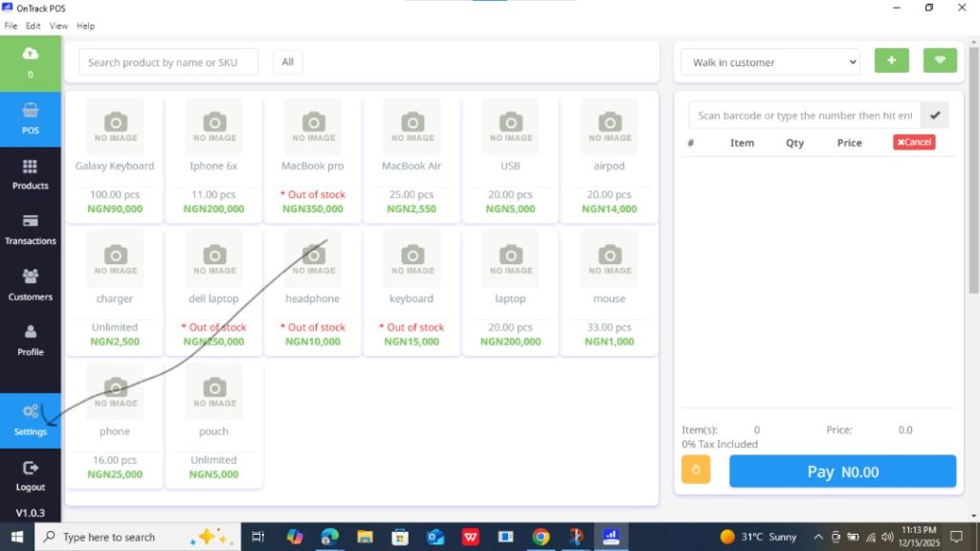This screenshot has height=551, width=980.
Task: Click the green add customer plus button
Action: pos(891,61)
